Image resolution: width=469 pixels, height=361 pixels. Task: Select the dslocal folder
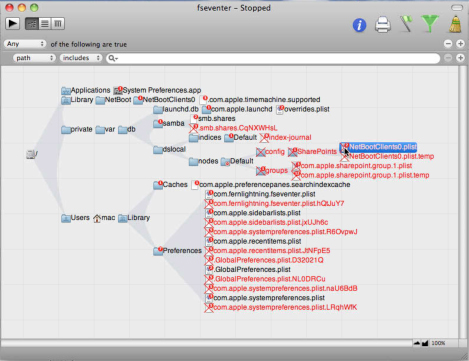click(169, 149)
